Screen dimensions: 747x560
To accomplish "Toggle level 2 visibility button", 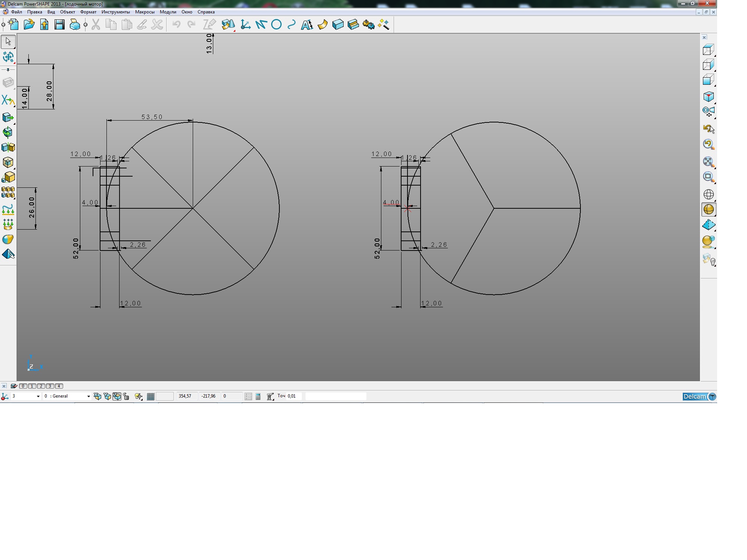I will pyautogui.click(x=41, y=386).
